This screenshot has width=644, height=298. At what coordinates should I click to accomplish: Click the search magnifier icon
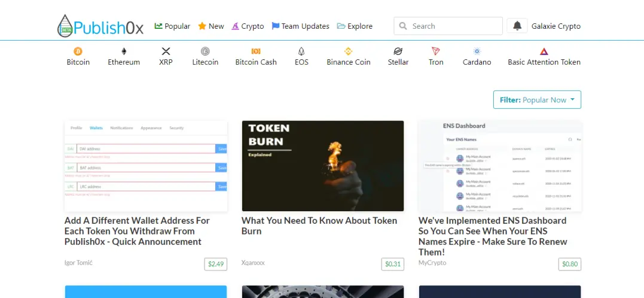403,26
